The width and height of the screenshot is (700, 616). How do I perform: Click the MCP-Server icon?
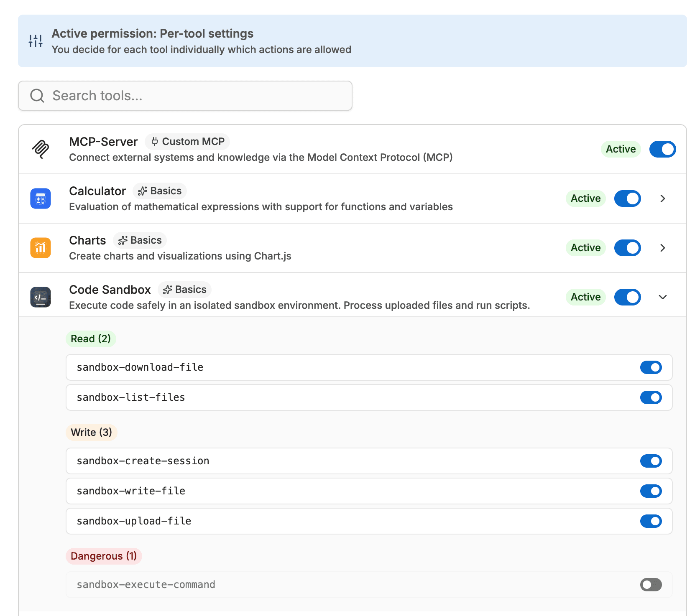point(41,149)
